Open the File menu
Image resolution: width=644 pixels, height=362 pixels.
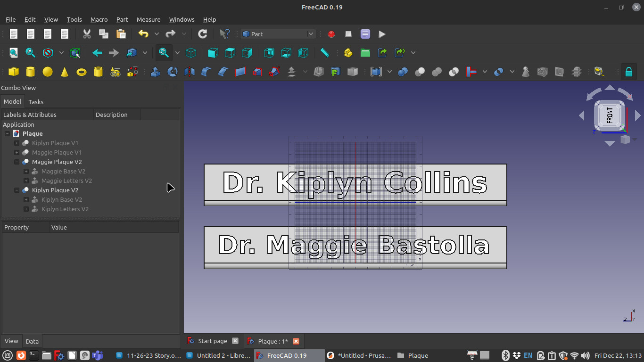pos(10,19)
